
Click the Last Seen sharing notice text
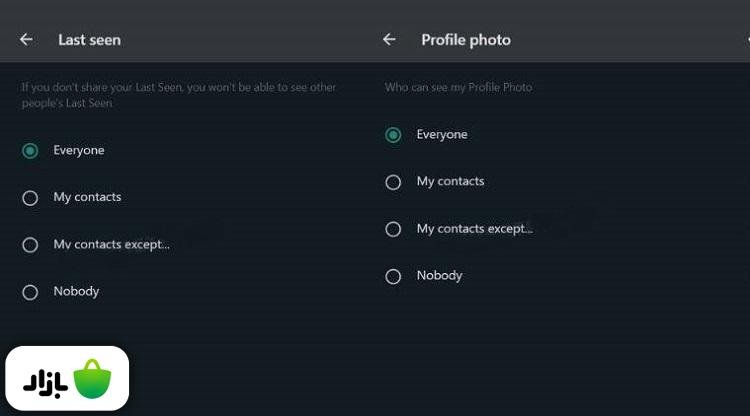[180, 95]
